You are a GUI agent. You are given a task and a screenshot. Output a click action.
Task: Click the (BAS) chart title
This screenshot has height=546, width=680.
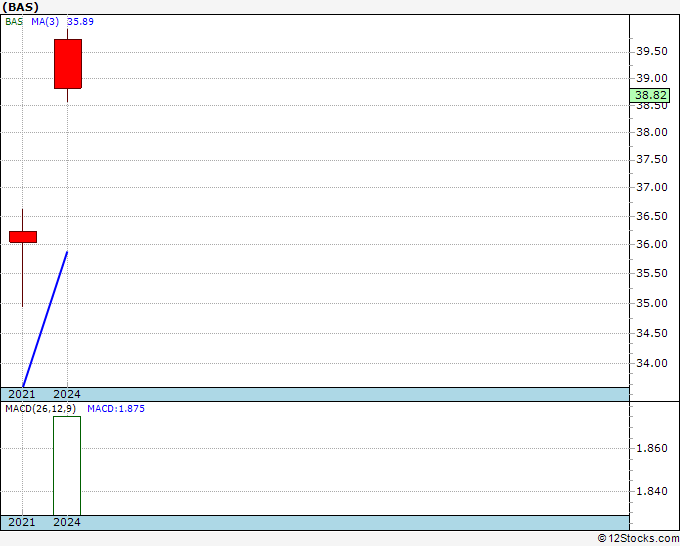20,7
